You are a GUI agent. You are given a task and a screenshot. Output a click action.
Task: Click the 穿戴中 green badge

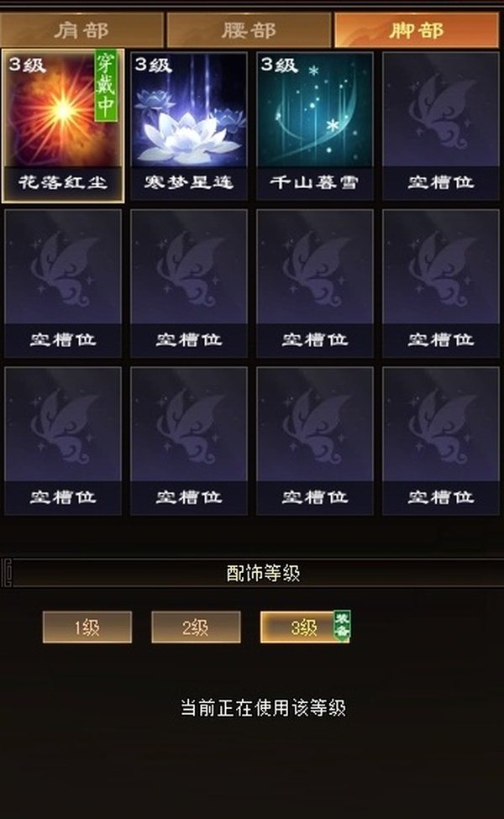(x=106, y=86)
